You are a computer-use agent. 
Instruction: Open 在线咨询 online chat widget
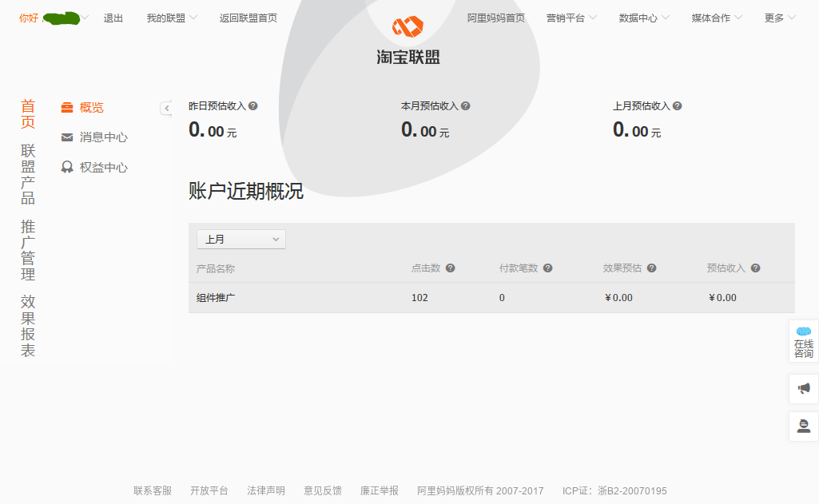click(803, 342)
